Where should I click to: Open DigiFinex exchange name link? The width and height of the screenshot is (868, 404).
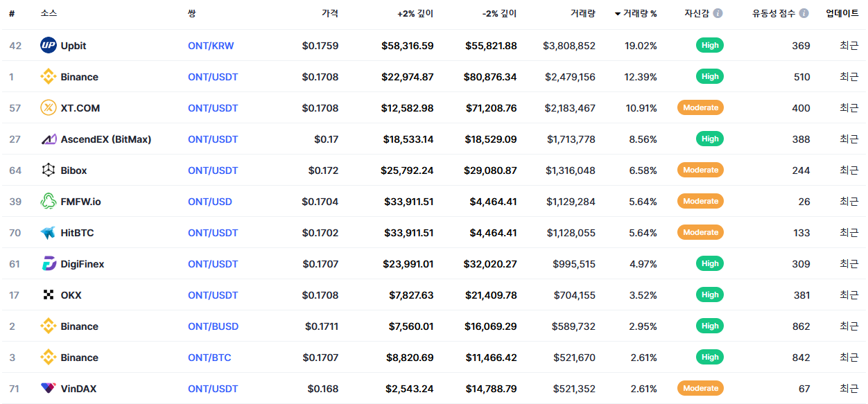click(83, 264)
